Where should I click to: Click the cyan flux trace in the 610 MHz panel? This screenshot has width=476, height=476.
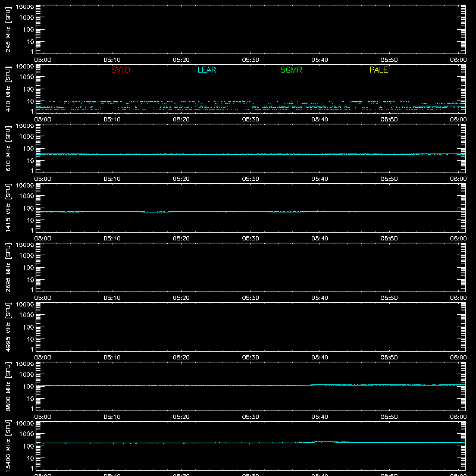(250, 154)
